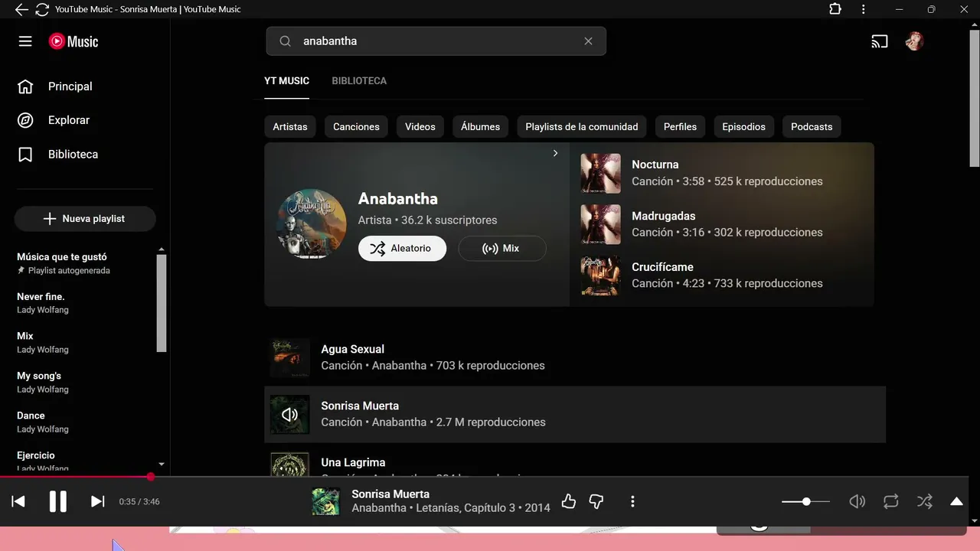
Task: Expand the now playing page arrow
Action: (x=956, y=501)
